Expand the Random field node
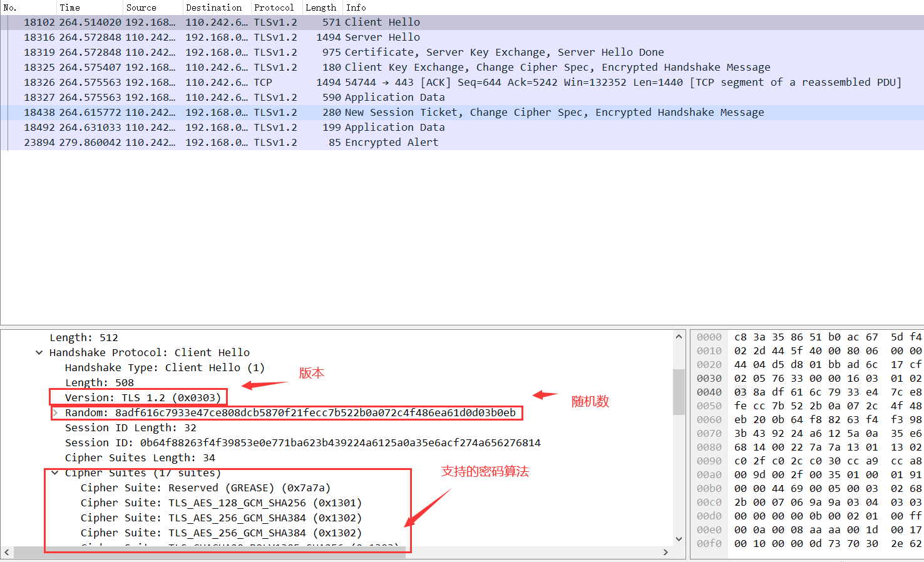This screenshot has width=924, height=562. [55, 413]
